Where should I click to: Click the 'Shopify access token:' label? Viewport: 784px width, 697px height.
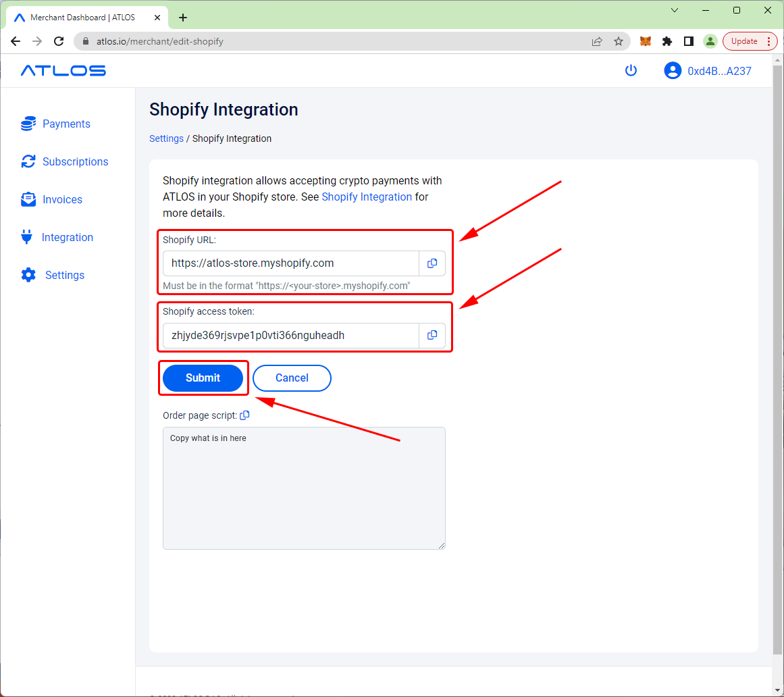[209, 311]
